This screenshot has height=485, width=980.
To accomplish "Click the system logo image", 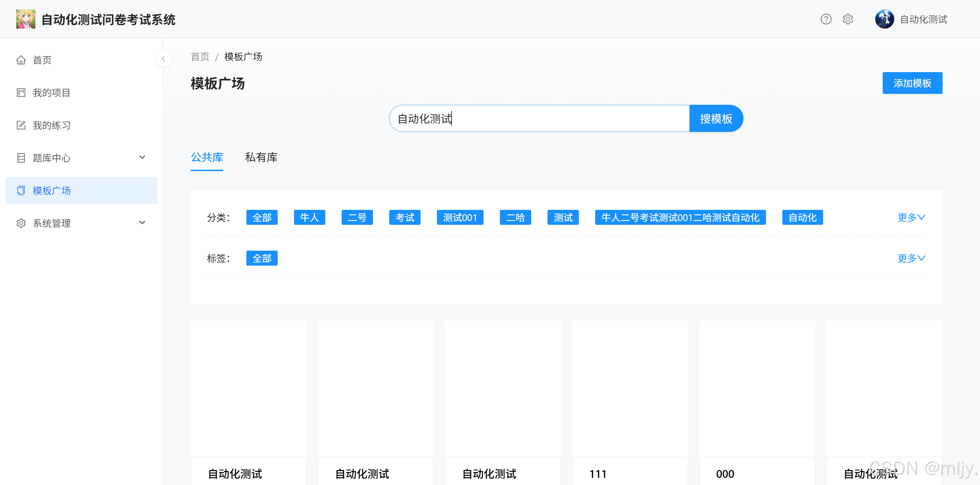I will (26, 19).
